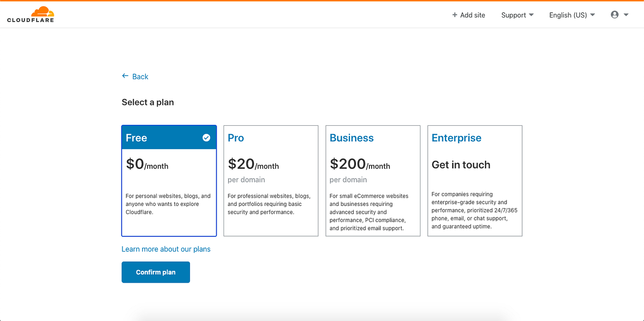This screenshot has height=321, width=644.
Task: Select the currently highlighted Free plan card
Action: point(169,181)
